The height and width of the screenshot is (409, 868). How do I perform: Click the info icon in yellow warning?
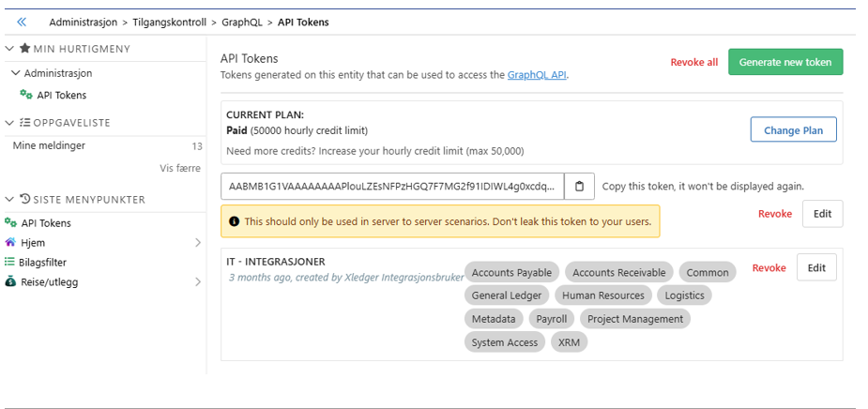(234, 221)
